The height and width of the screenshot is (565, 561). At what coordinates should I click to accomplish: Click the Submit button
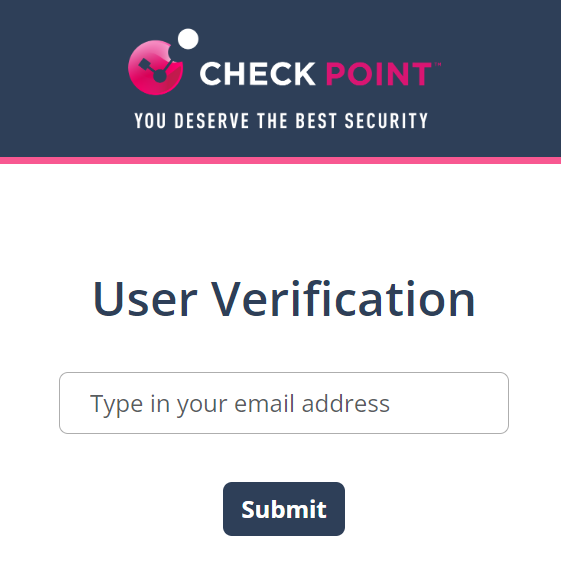coord(284,509)
